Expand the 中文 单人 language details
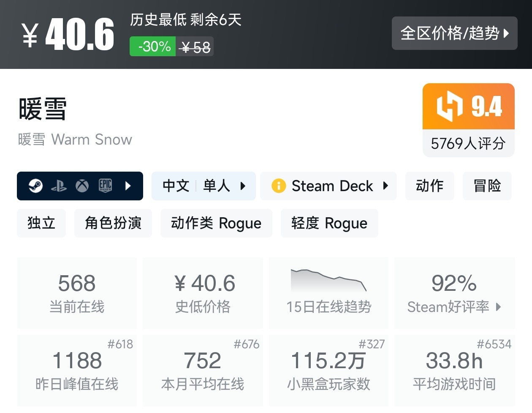The width and height of the screenshot is (532, 413). point(204,186)
